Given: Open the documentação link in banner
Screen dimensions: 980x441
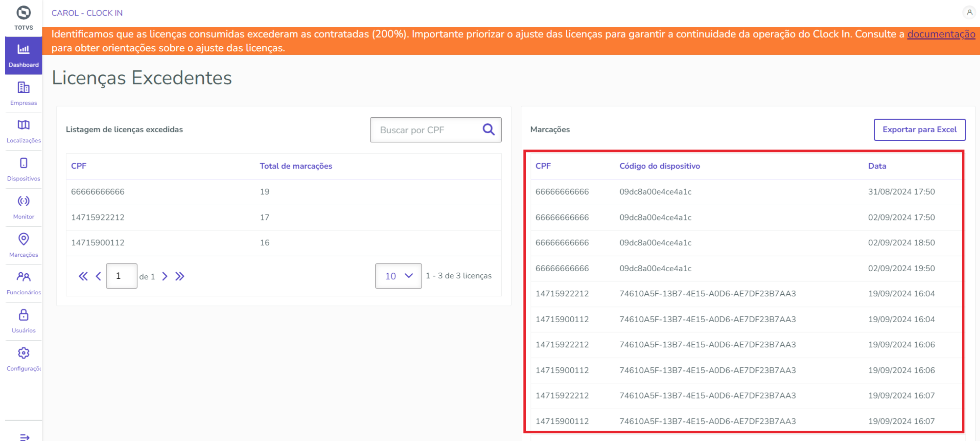Looking at the screenshot, I should (941, 34).
